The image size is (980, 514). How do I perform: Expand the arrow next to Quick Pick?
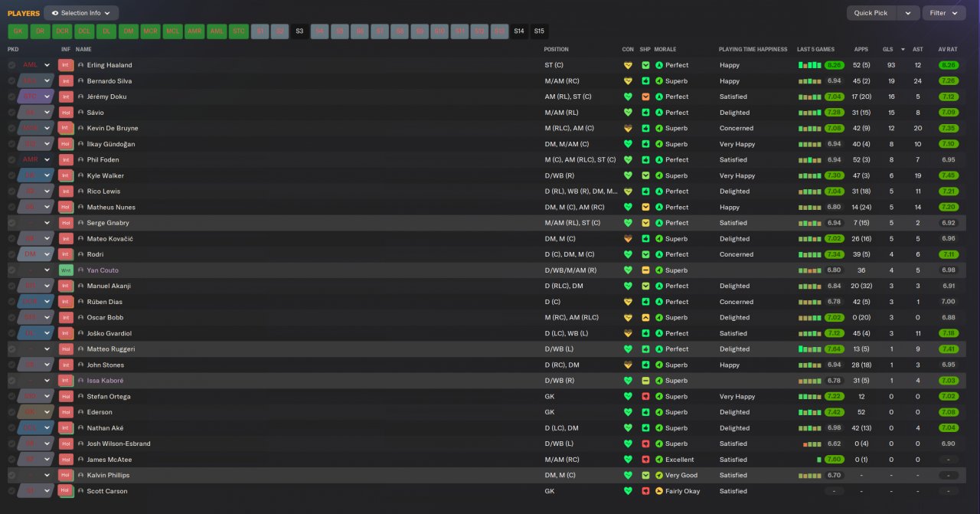tap(908, 13)
